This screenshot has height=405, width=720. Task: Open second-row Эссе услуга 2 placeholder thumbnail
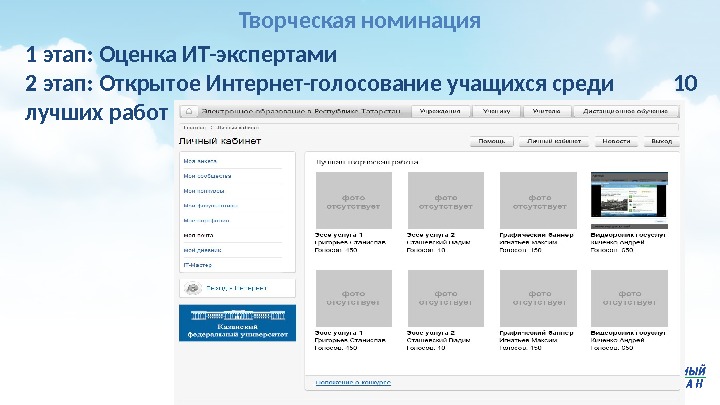446,298
